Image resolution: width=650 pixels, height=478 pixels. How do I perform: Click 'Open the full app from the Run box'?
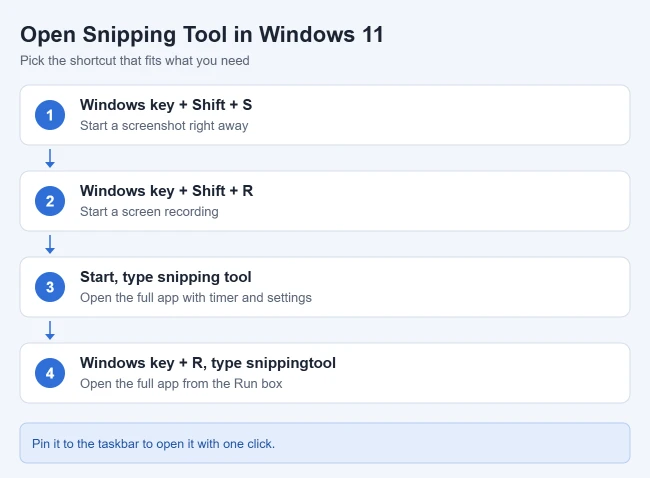click(181, 383)
